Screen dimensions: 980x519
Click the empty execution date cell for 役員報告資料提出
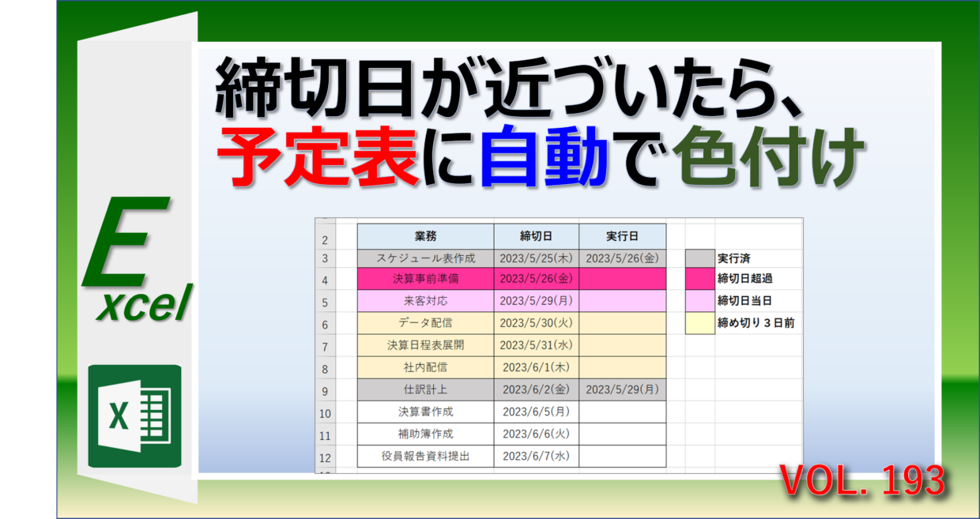tap(623, 456)
